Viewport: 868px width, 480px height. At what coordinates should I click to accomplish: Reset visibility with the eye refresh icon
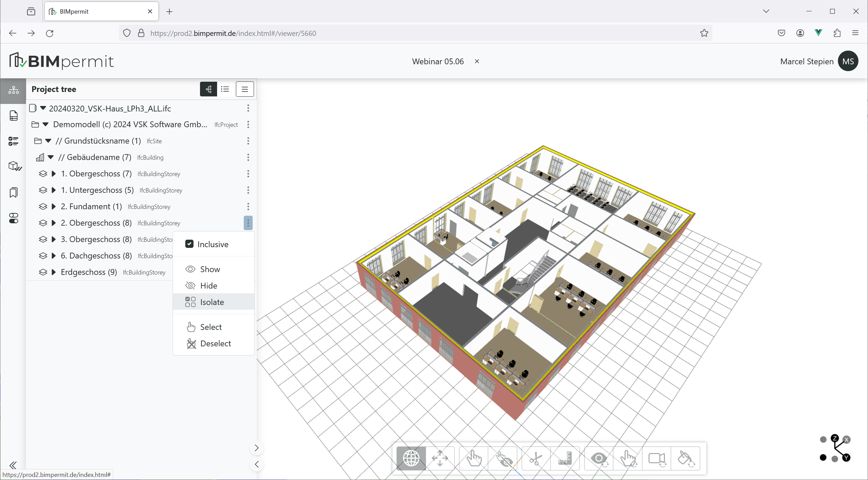coord(599,458)
